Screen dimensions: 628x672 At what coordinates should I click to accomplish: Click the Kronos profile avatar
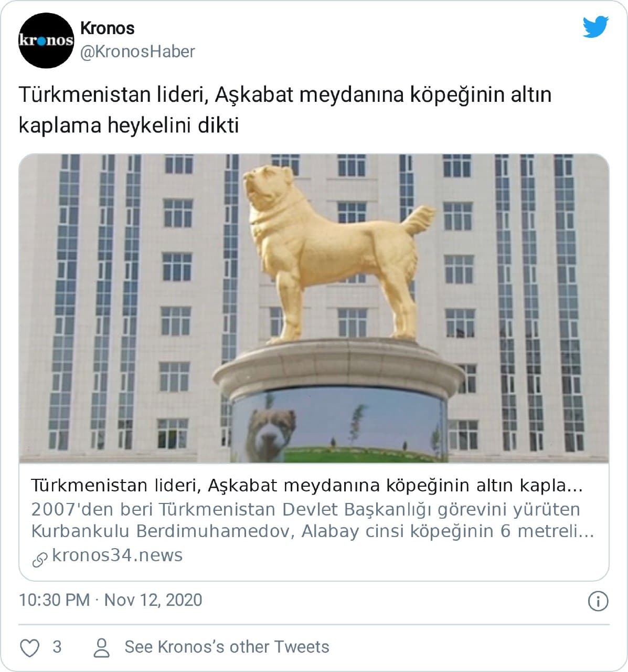point(46,41)
